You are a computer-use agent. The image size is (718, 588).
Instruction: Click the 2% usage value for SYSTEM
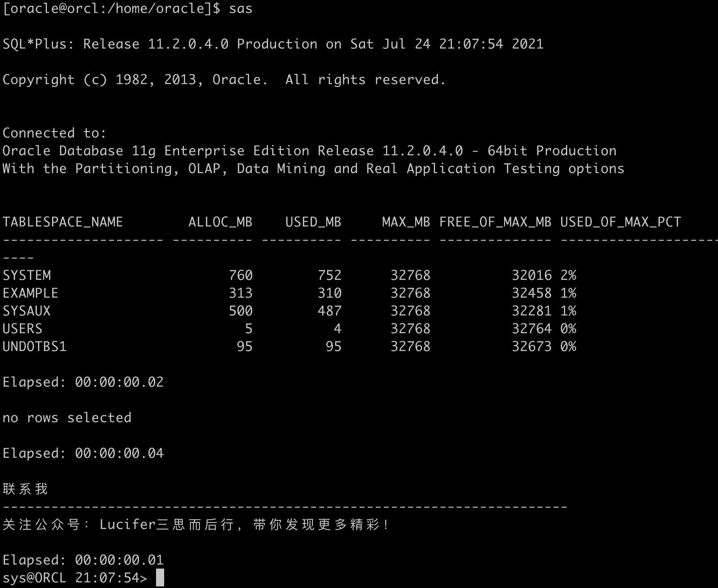pos(568,275)
